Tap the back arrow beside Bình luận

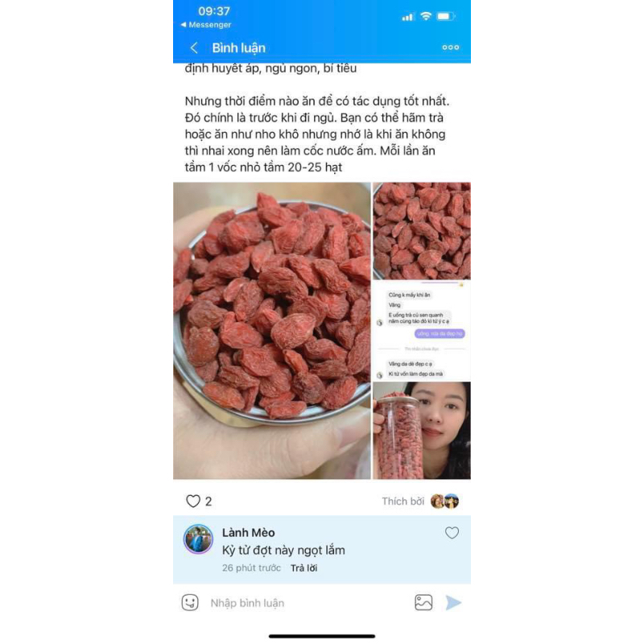coord(194,48)
